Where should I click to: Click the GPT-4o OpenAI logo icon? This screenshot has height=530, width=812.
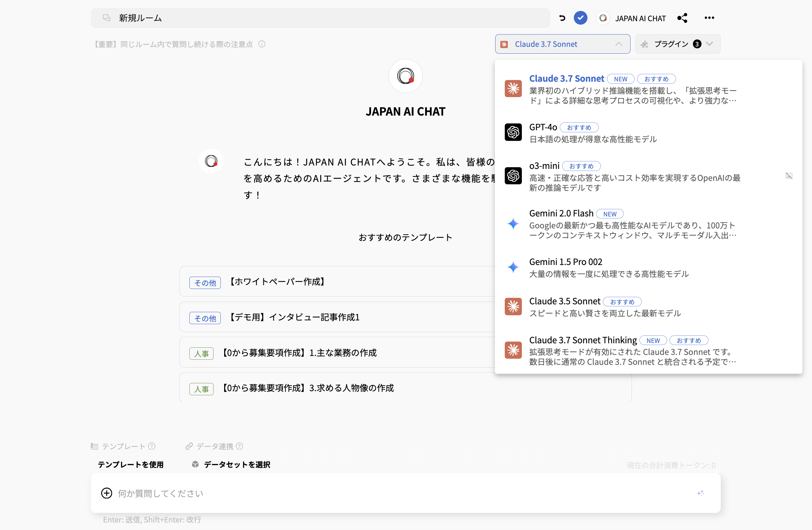point(513,132)
